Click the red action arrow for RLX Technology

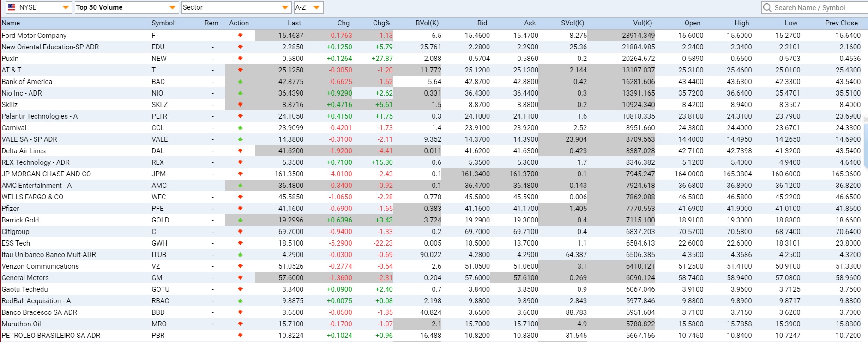point(240,162)
